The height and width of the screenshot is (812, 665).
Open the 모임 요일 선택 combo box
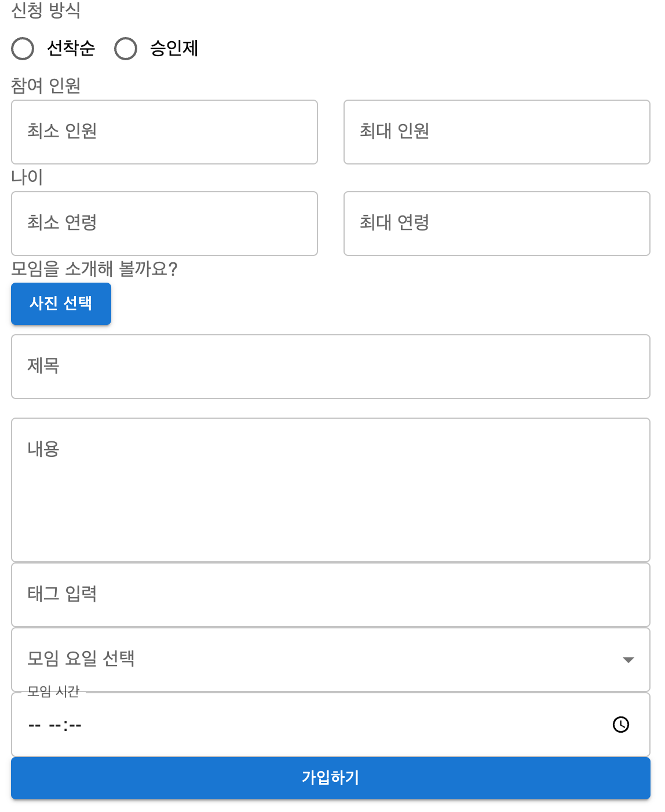click(x=331, y=660)
